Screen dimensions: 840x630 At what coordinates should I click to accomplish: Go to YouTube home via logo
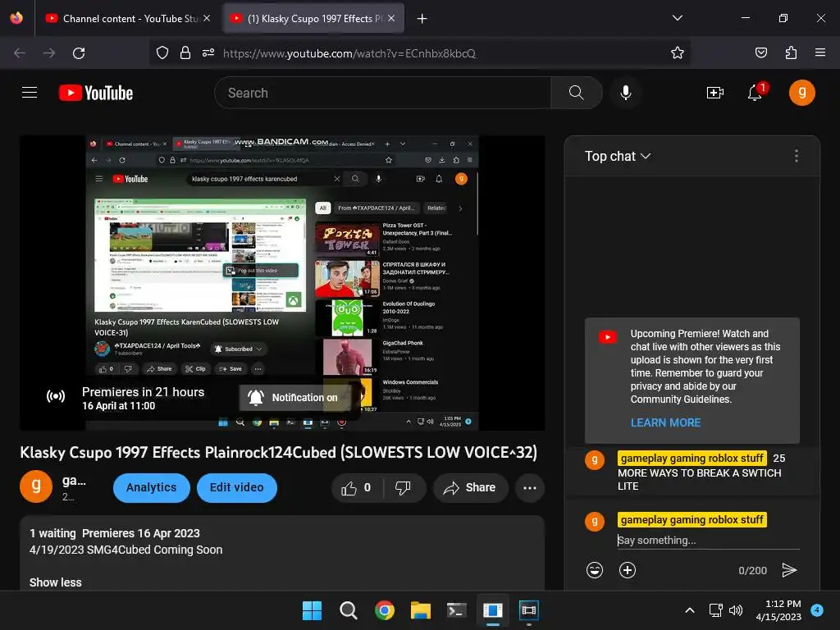click(96, 93)
